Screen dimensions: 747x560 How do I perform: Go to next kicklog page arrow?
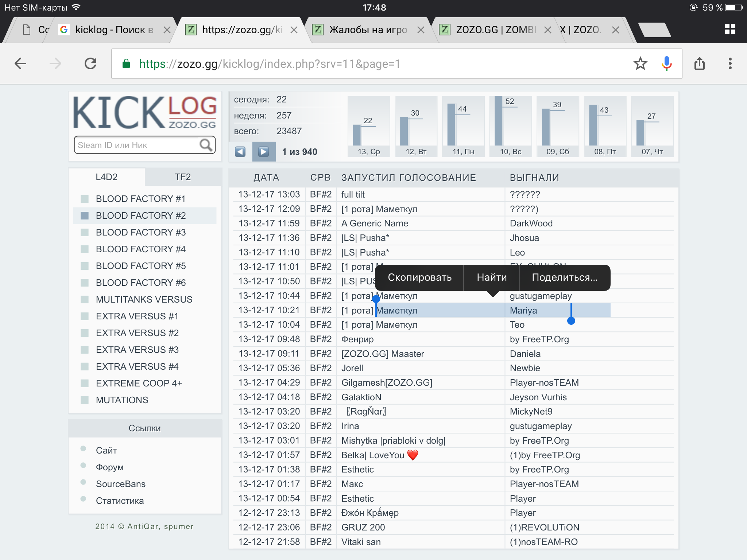coord(264,152)
